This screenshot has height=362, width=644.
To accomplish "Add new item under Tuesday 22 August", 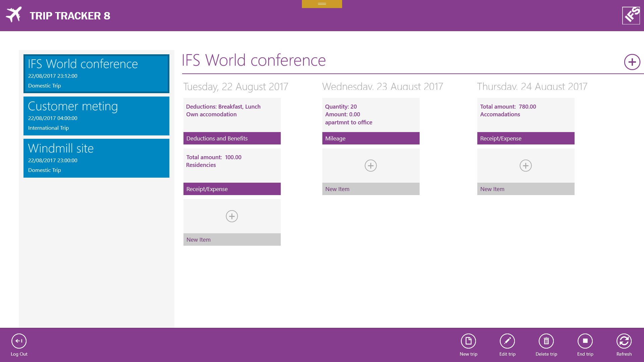I will (x=232, y=216).
